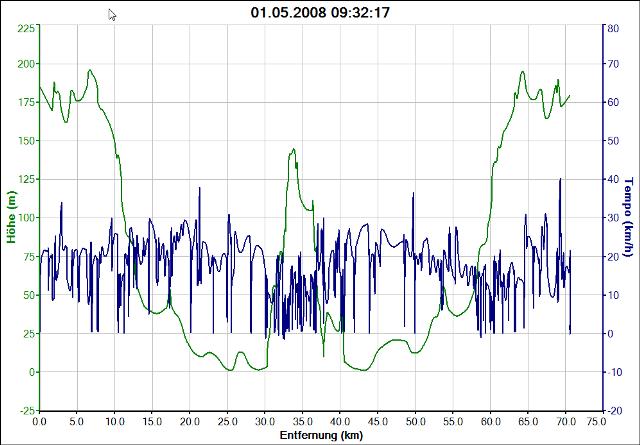Click the 20.0 tick on the distance axis

click(x=190, y=422)
